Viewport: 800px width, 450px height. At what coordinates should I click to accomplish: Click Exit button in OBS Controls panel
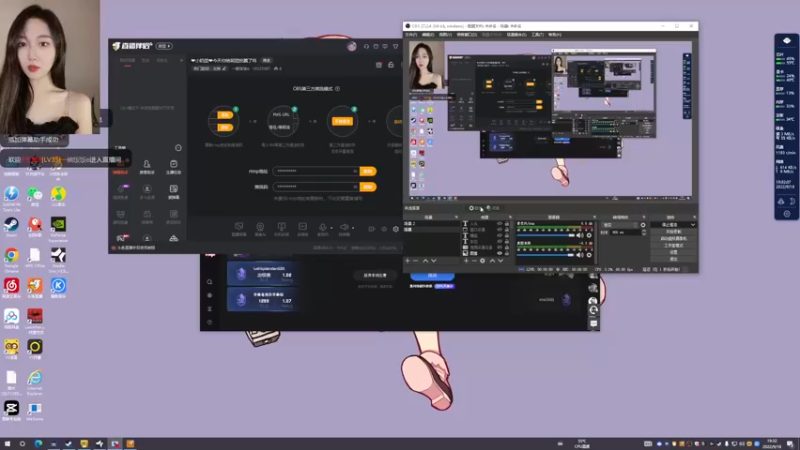click(x=673, y=259)
